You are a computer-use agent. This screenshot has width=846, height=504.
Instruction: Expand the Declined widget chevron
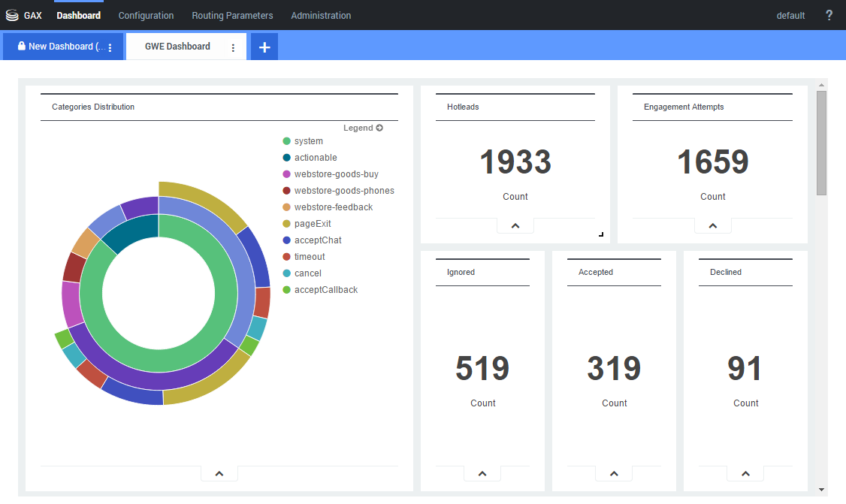(x=745, y=473)
